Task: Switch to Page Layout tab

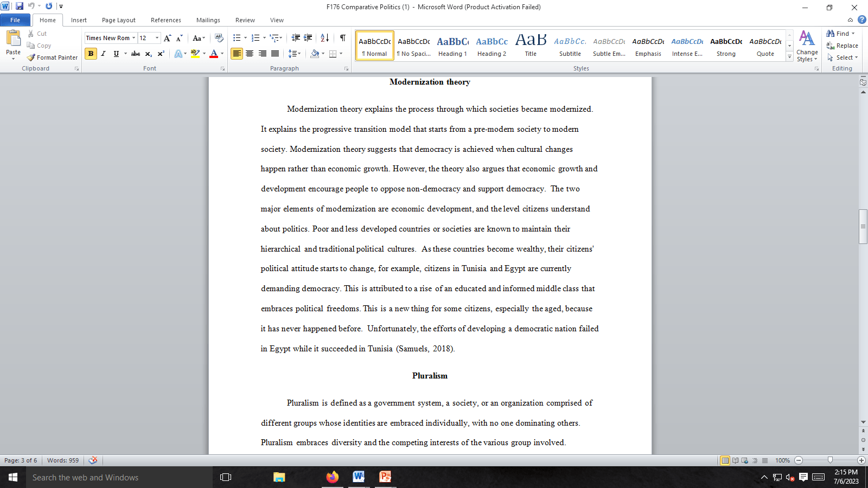Action: click(x=119, y=20)
